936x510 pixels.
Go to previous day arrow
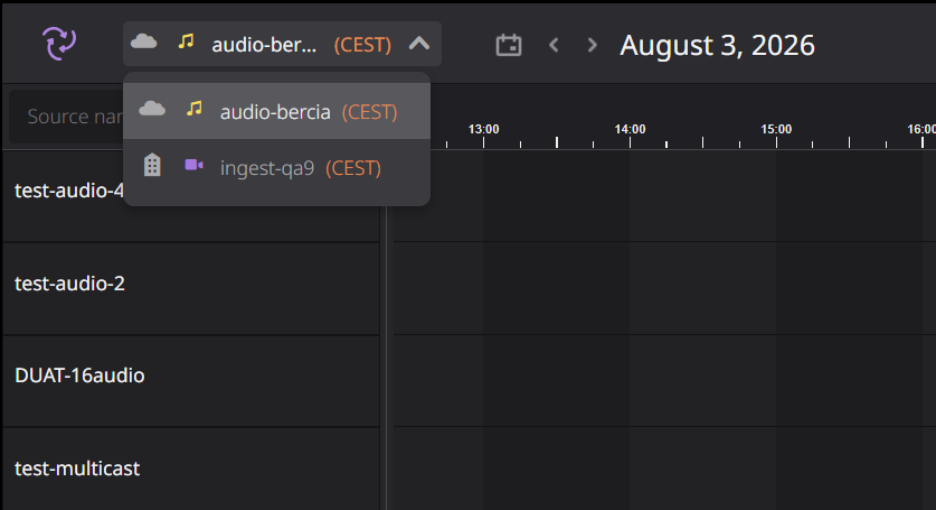[x=554, y=45]
